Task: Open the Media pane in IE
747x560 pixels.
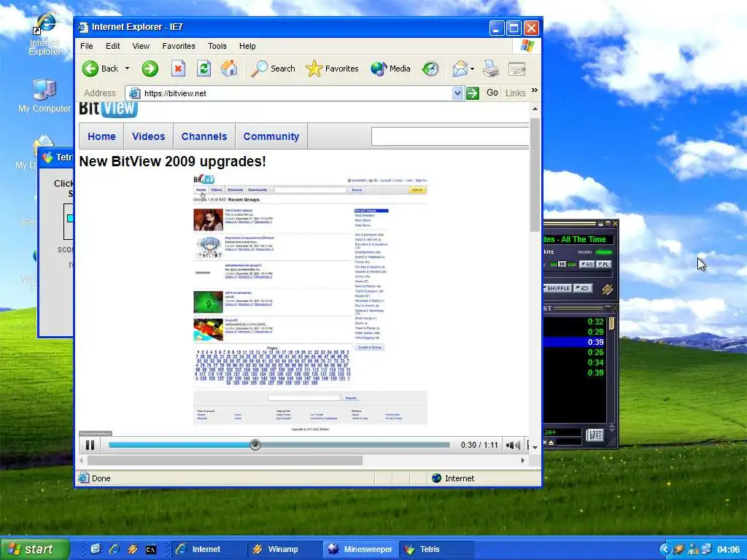Action: [x=391, y=69]
